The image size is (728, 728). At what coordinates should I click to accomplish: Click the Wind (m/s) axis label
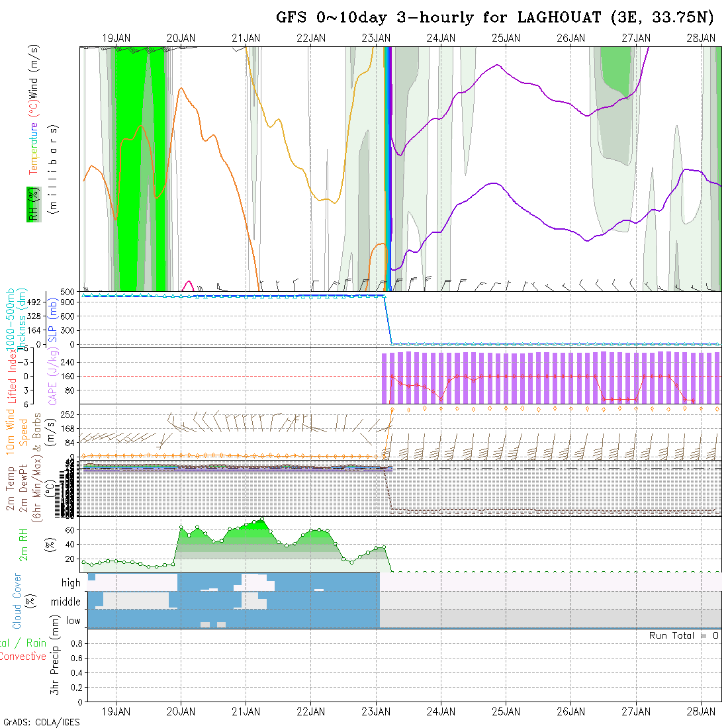pos(34,71)
